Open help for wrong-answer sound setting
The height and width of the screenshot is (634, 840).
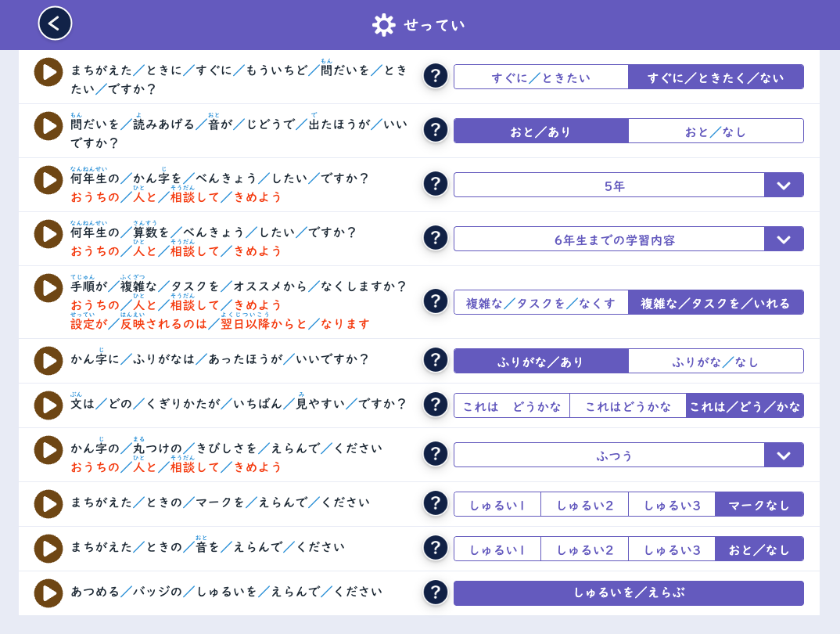point(436,548)
